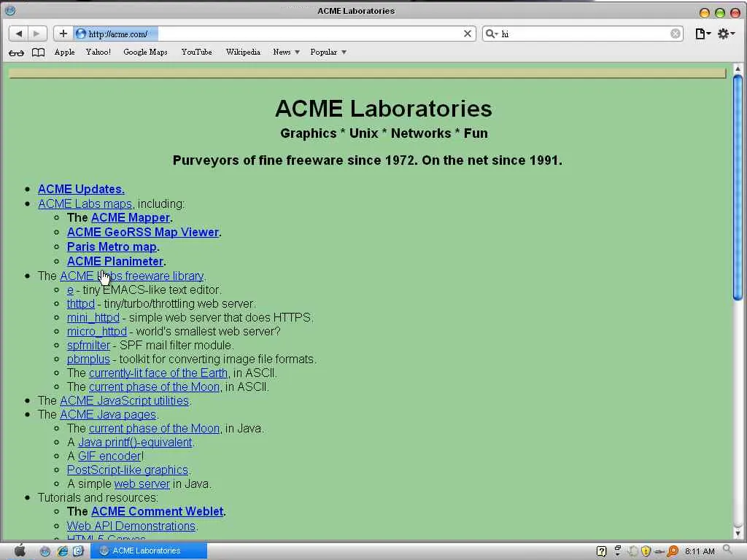The image size is (747, 560).
Task: Click the yellow security shield tray icon
Action: (x=646, y=551)
